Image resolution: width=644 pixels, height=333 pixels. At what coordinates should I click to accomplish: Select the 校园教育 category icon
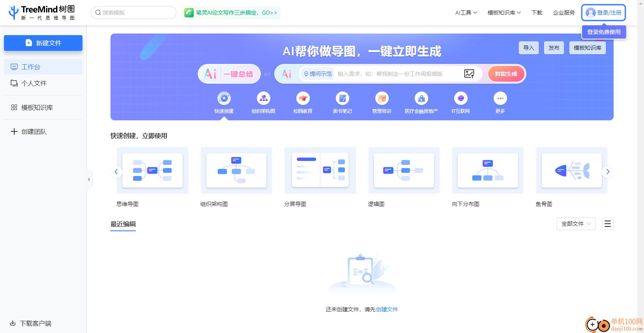(x=303, y=98)
